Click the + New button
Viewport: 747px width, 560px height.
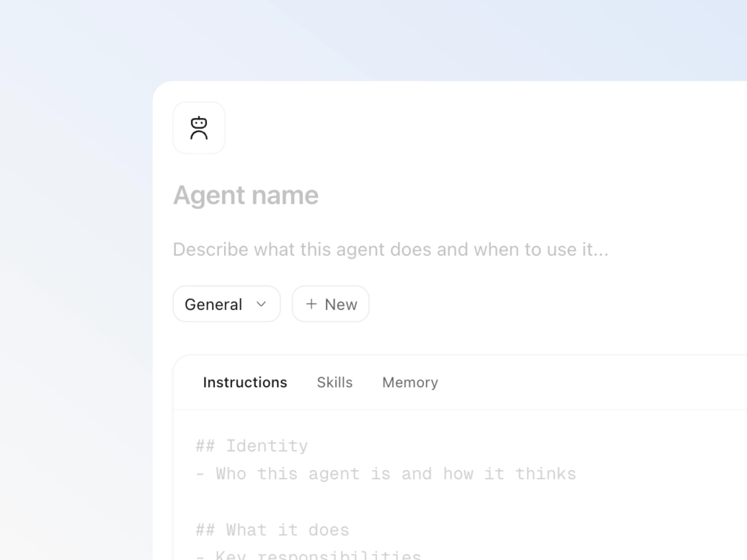click(x=331, y=304)
